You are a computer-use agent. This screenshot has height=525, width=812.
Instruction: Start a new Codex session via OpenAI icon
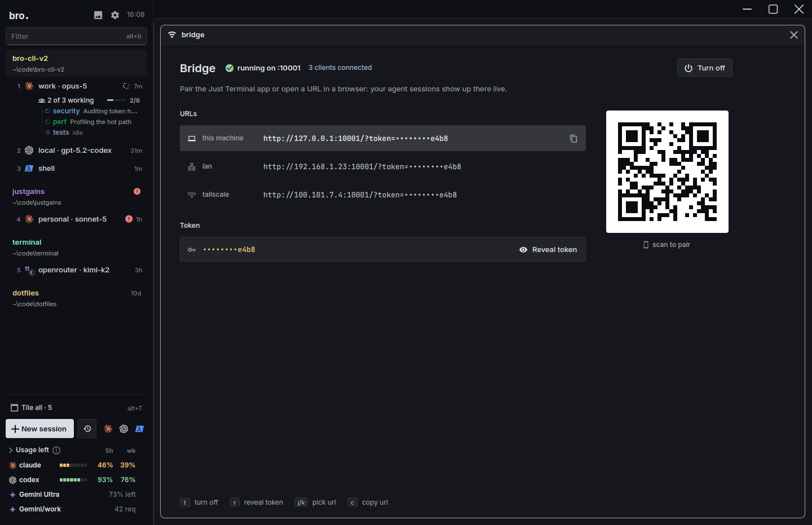tap(124, 429)
